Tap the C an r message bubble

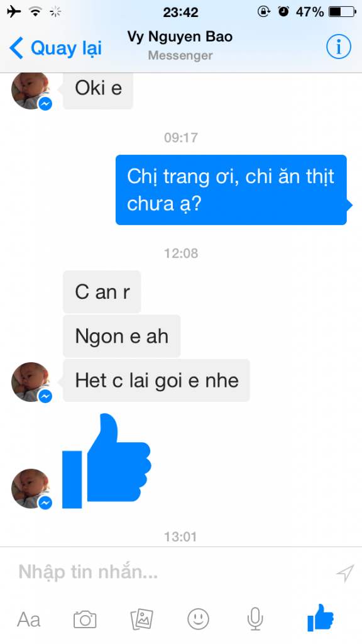pyautogui.click(x=102, y=292)
